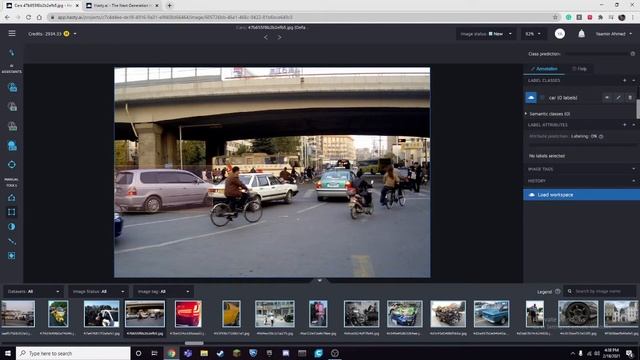
Task: Select the half-circle mask tool
Action: pyautogui.click(x=11, y=227)
